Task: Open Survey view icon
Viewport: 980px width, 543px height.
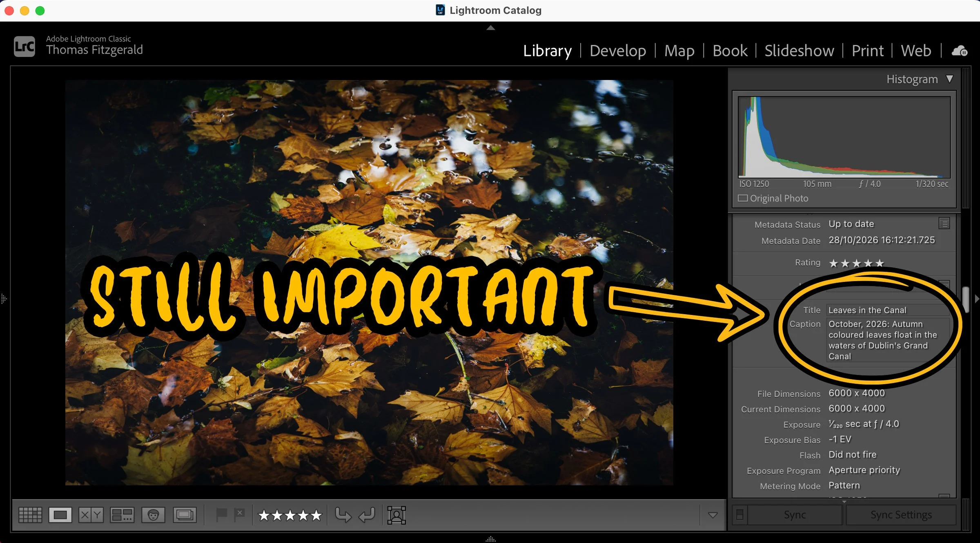Action: coord(122,515)
